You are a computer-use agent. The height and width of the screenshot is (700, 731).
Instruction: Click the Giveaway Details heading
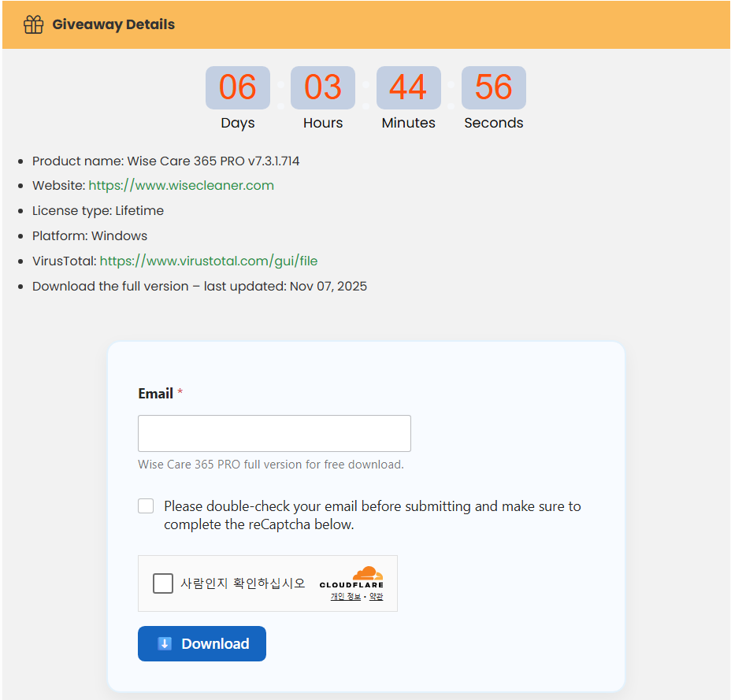[x=113, y=24]
